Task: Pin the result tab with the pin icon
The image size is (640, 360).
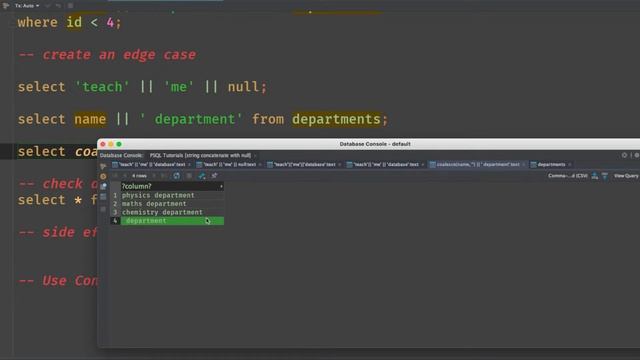Action: pos(214,176)
